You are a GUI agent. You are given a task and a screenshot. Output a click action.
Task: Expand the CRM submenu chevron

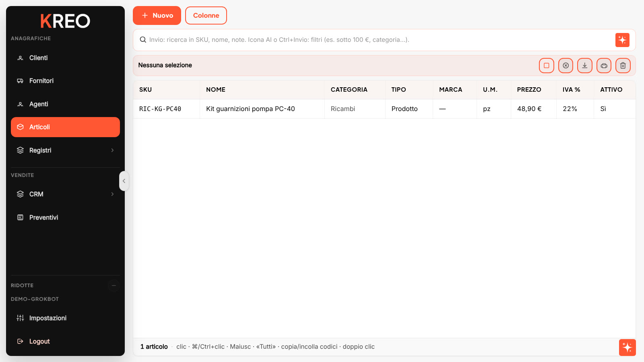click(112, 194)
